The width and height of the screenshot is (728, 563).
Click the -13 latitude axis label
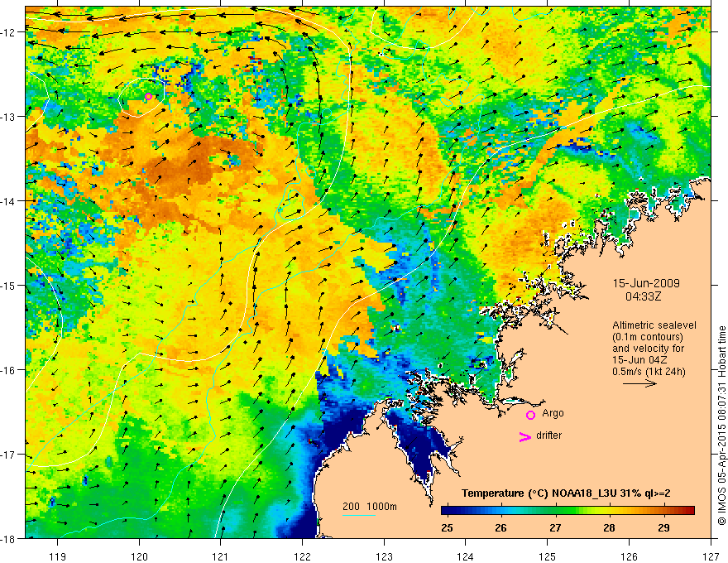8,117
